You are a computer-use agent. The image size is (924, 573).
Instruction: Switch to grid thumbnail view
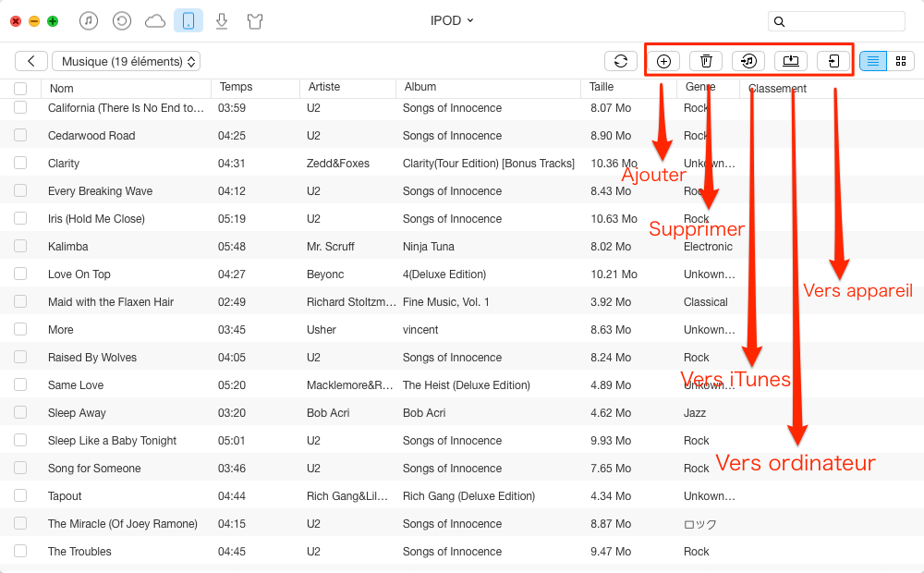900,61
